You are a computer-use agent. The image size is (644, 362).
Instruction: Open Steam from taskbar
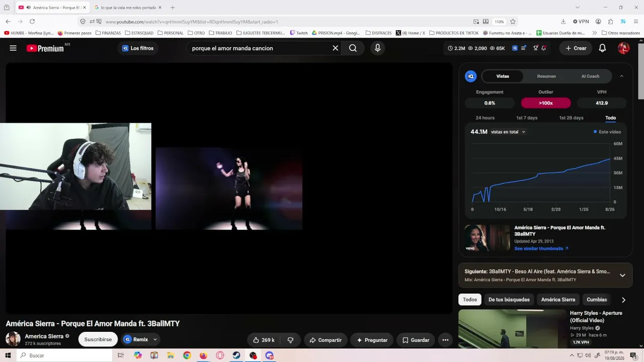click(x=236, y=355)
